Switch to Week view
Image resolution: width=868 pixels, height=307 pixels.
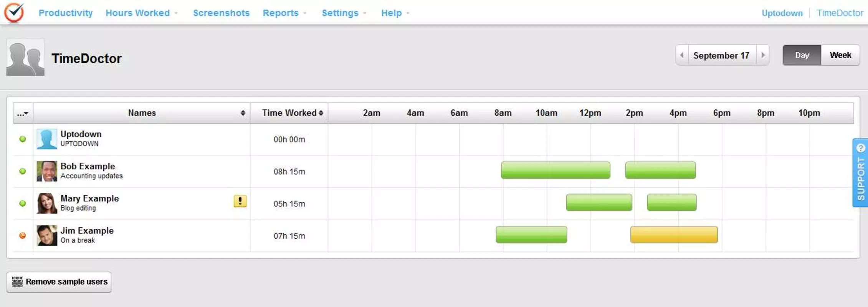pyautogui.click(x=840, y=55)
